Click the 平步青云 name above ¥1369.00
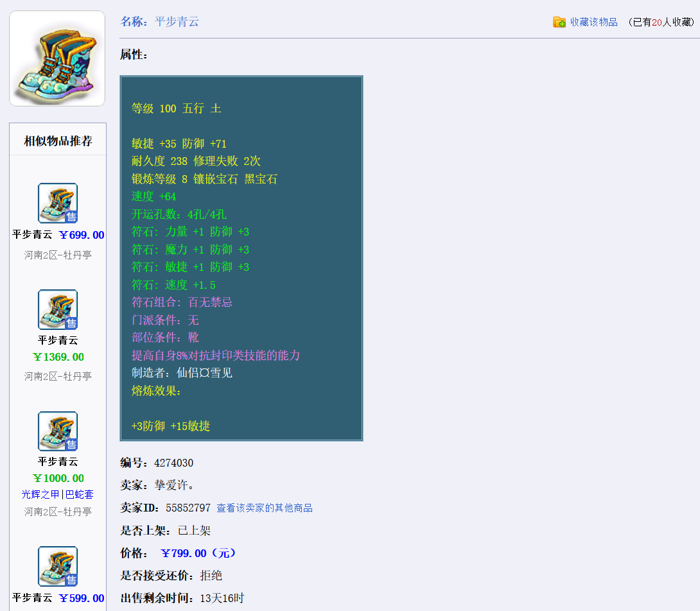700x611 pixels. point(58,340)
